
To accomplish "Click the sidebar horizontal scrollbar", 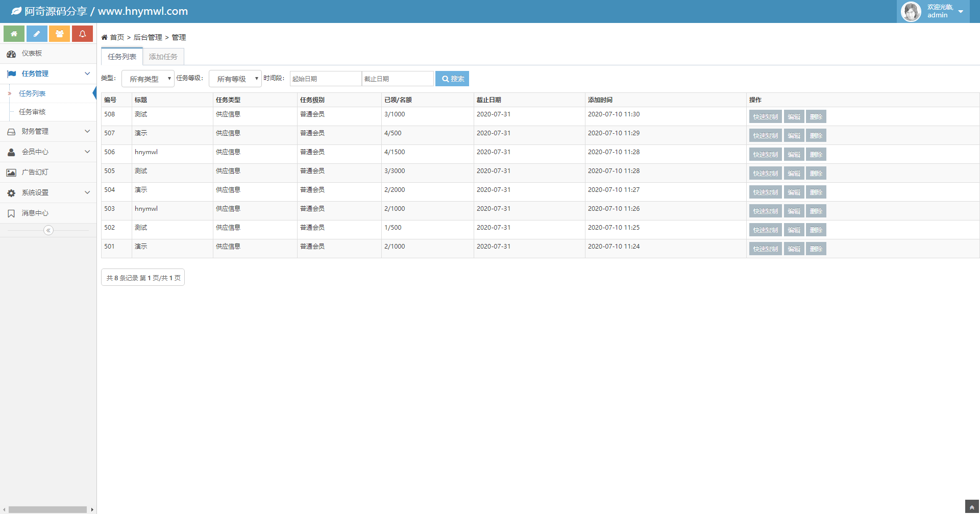I will (47, 509).
